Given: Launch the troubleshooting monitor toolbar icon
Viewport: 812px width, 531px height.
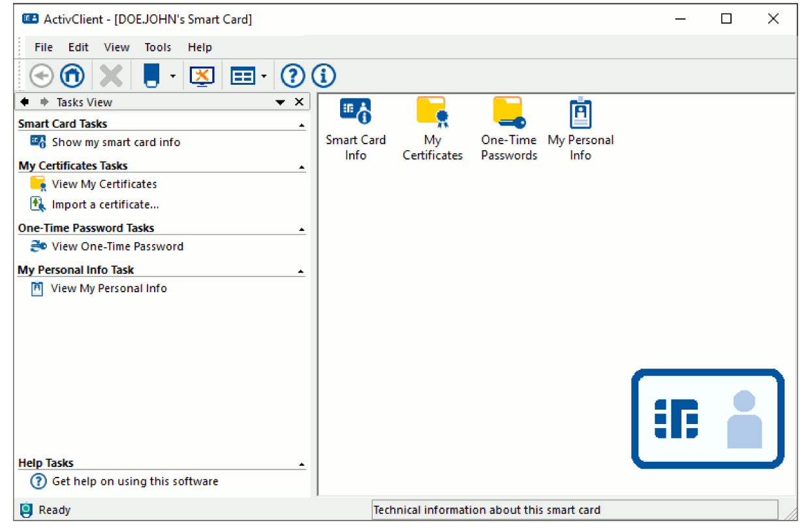Looking at the screenshot, I should click(x=202, y=76).
